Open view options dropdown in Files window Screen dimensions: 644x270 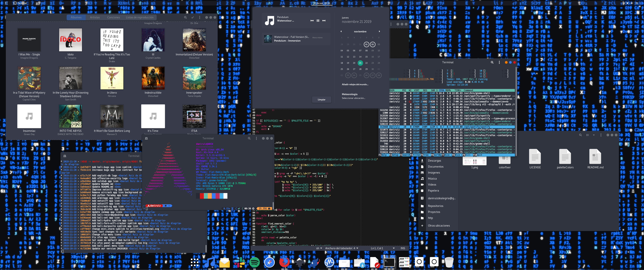594,135
